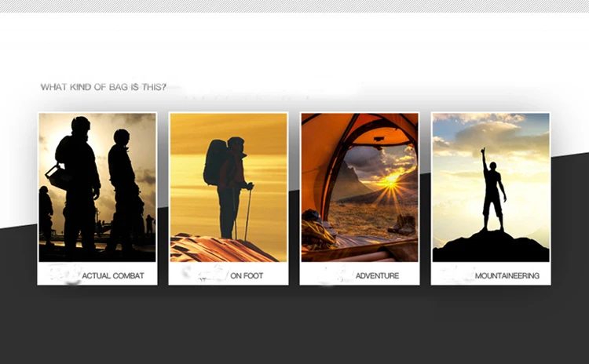
Task: Click the 'WHAT KIND OF BAG IS THIS?' heading
Action: pyautogui.click(x=104, y=87)
